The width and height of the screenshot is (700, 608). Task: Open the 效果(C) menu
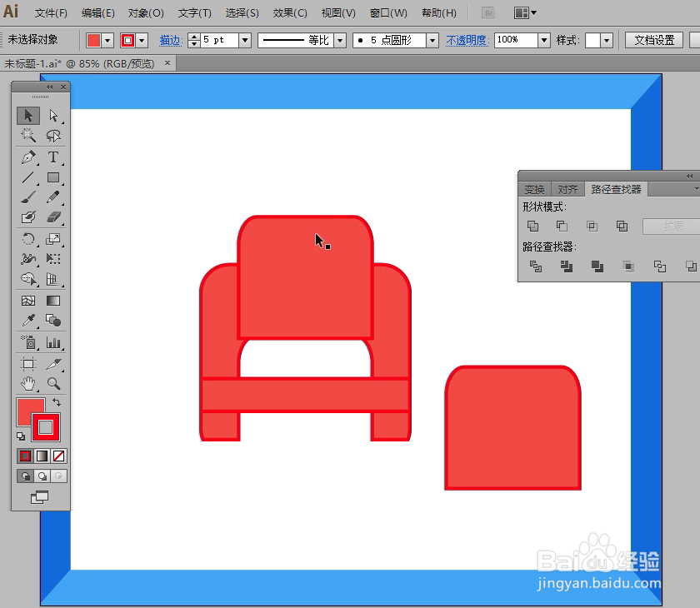click(x=290, y=13)
